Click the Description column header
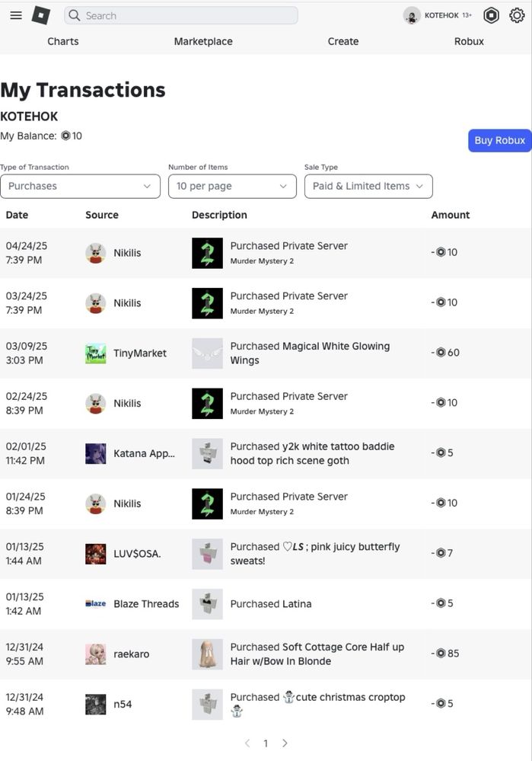 click(x=219, y=215)
